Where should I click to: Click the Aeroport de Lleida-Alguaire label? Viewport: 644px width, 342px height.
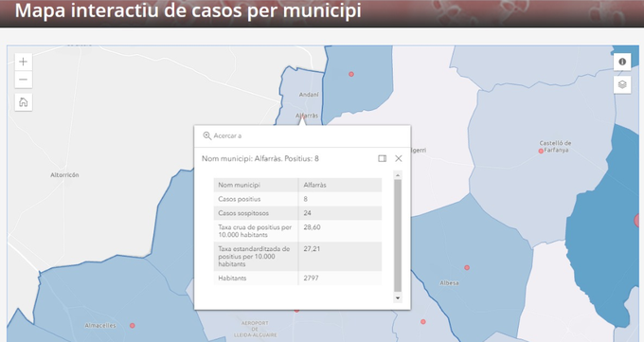tap(255, 329)
